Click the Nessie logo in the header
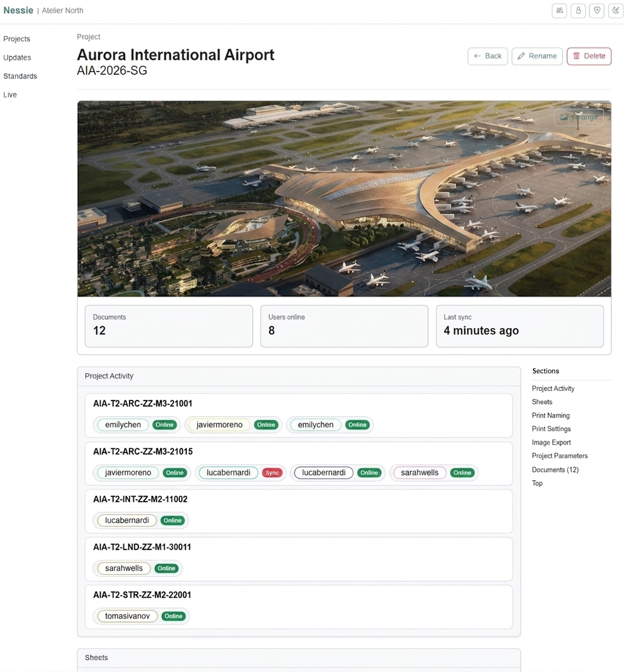 click(18, 10)
